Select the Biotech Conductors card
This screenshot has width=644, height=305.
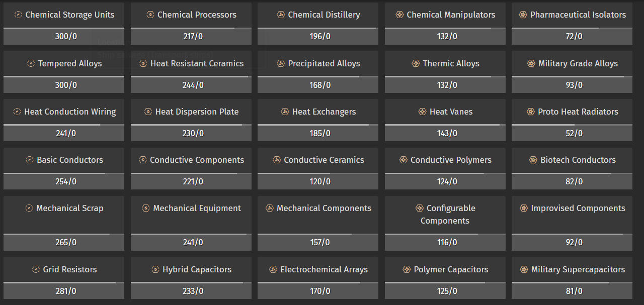[x=572, y=168]
